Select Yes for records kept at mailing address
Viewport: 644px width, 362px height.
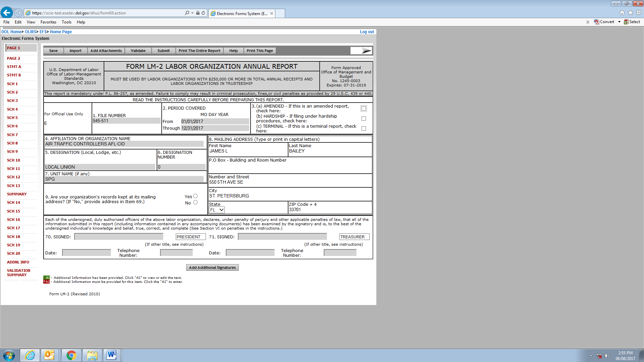[195, 196]
